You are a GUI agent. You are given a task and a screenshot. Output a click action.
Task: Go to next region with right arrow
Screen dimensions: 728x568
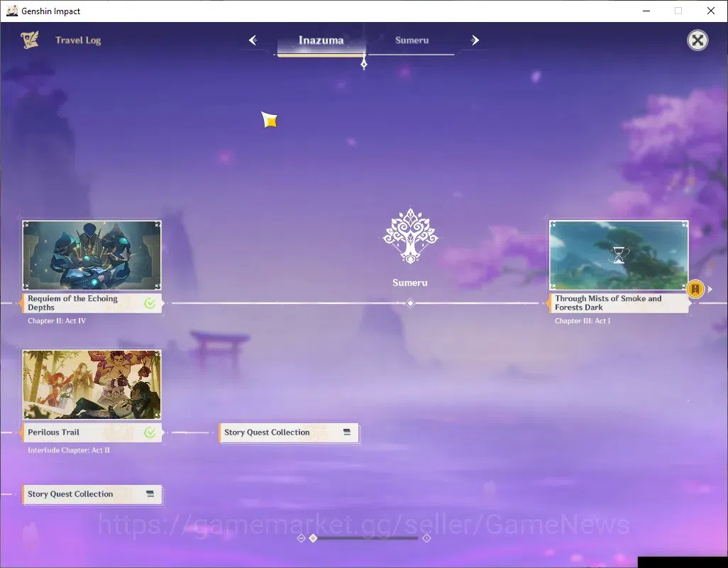pyautogui.click(x=475, y=40)
